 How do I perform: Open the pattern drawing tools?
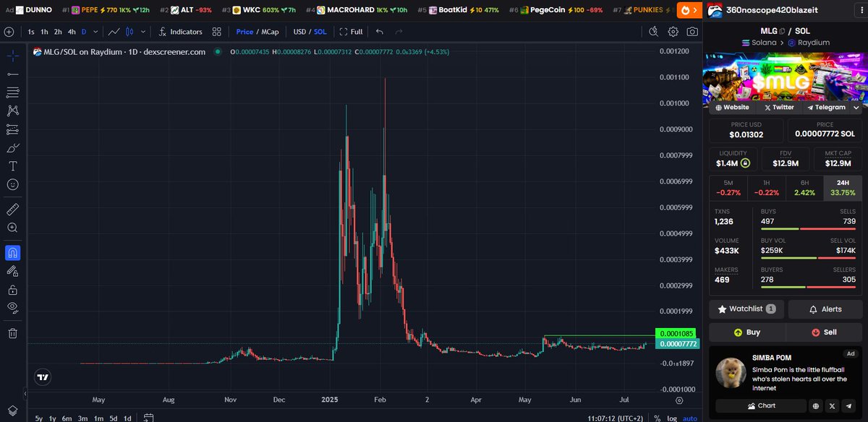[12, 111]
